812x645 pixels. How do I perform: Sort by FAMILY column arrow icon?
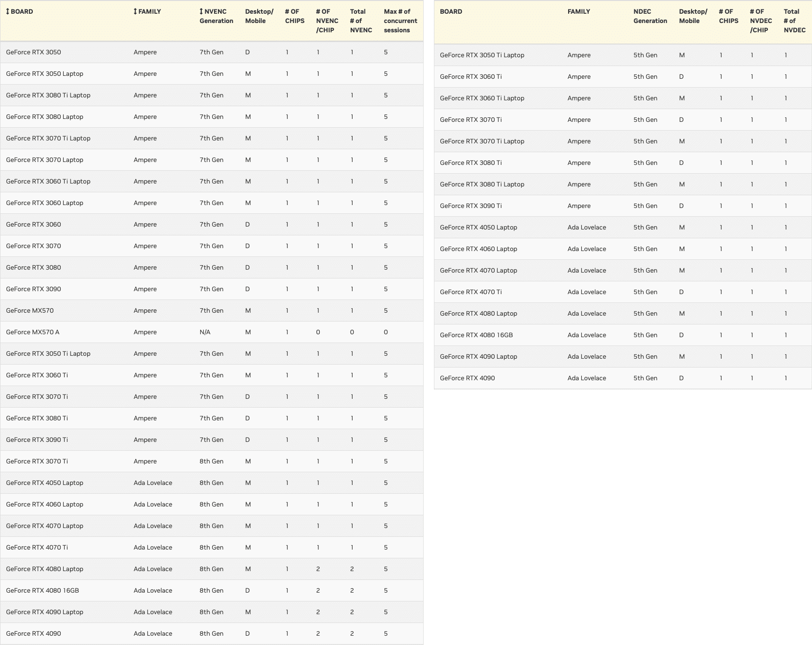point(135,11)
